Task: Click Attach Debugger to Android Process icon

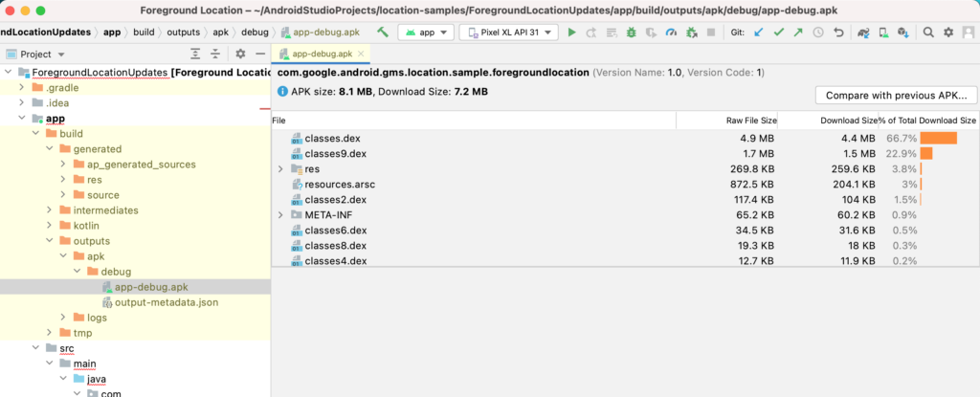Action: [x=691, y=33]
